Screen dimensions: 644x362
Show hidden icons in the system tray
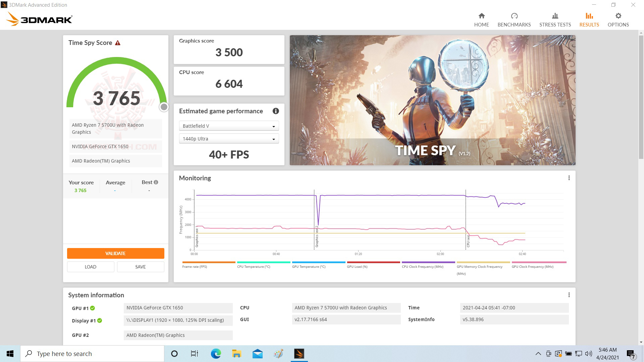(x=538, y=354)
